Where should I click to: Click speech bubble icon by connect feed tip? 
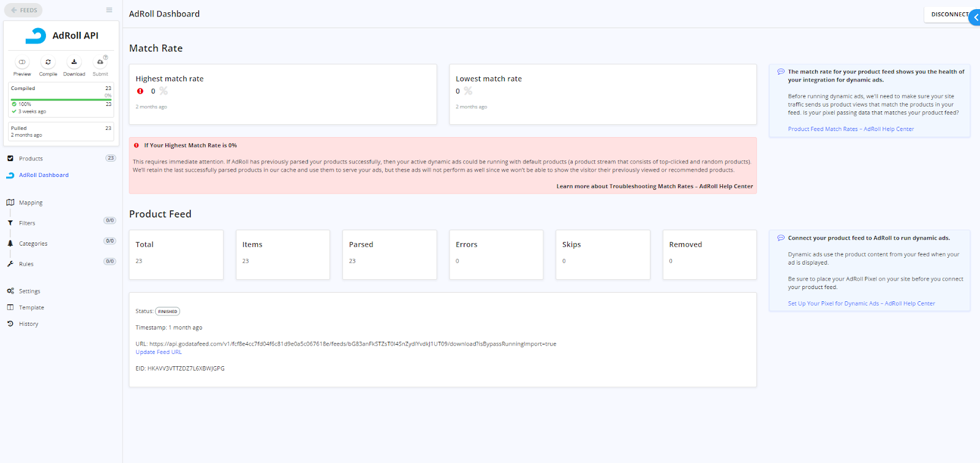tap(781, 238)
